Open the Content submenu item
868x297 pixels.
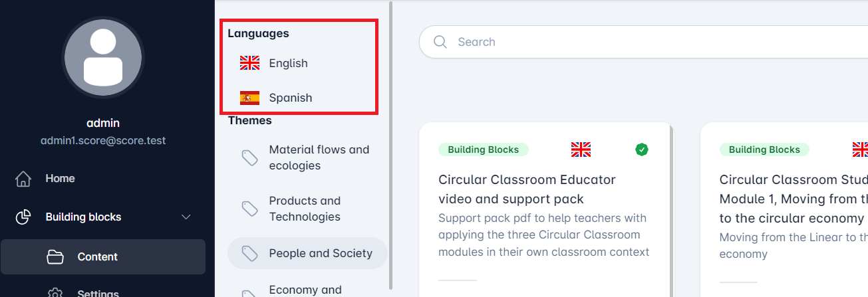[97, 257]
